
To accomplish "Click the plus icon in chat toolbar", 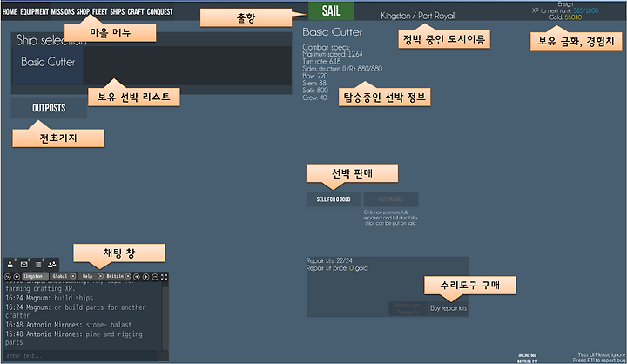I will click(x=146, y=277).
